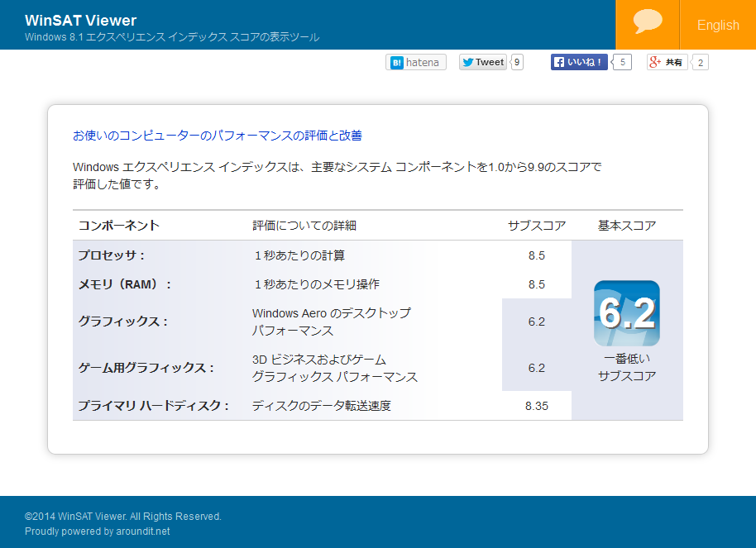Viewport: 756px width, 548px height.
Task: Open the tweet count bubble showing 9
Action: [517, 62]
